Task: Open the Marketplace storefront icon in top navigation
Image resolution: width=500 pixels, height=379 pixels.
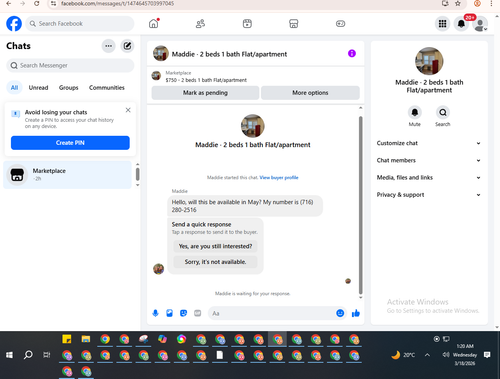Action: pos(293,24)
